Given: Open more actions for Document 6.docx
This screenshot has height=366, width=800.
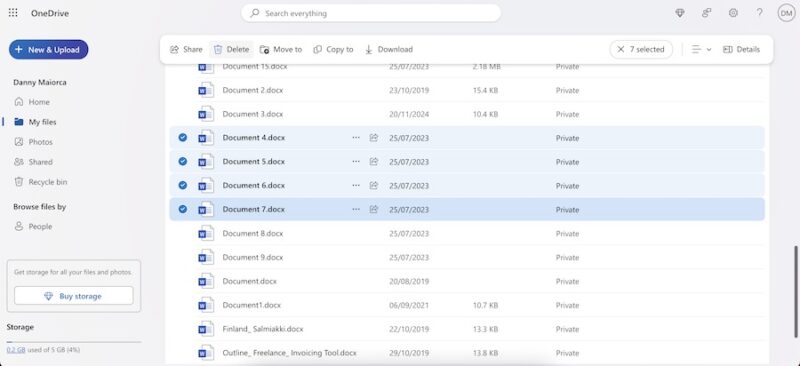Looking at the screenshot, I should tap(356, 185).
